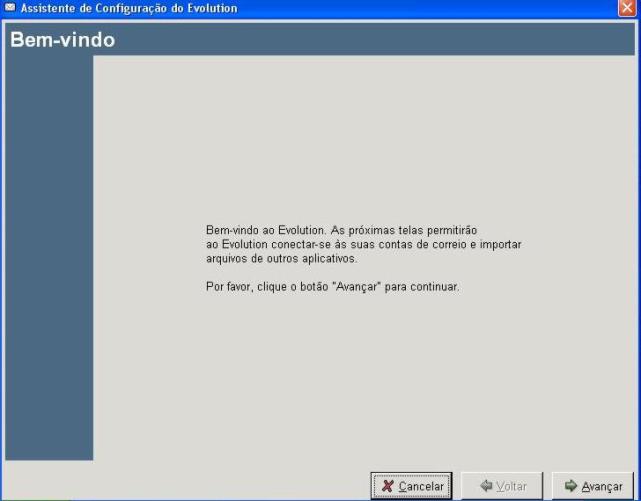
Task: Click the text "Por favor, clique o botão"
Action: pyautogui.click(x=267, y=286)
